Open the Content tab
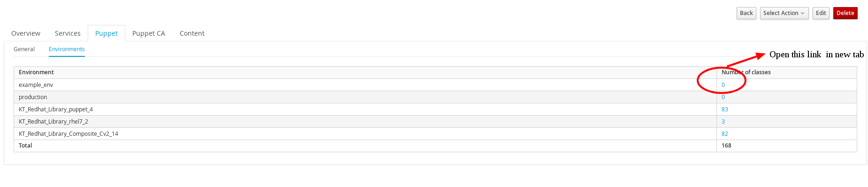Viewport: 868px width, 187px height. [x=192, y=33]
